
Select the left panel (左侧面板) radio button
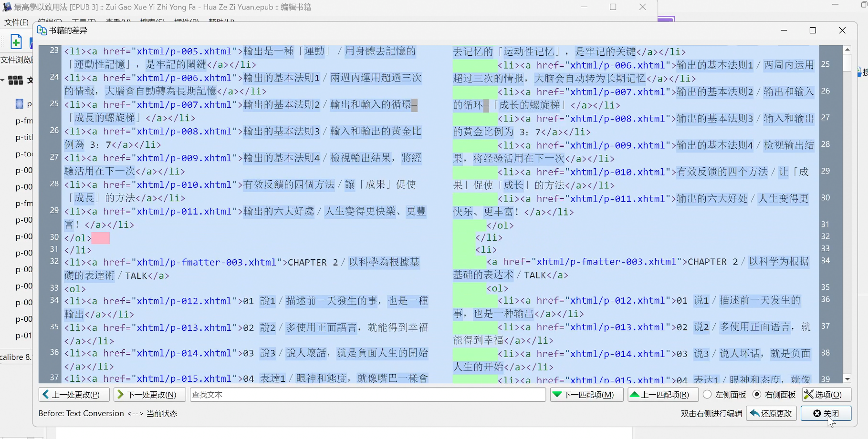707,395
